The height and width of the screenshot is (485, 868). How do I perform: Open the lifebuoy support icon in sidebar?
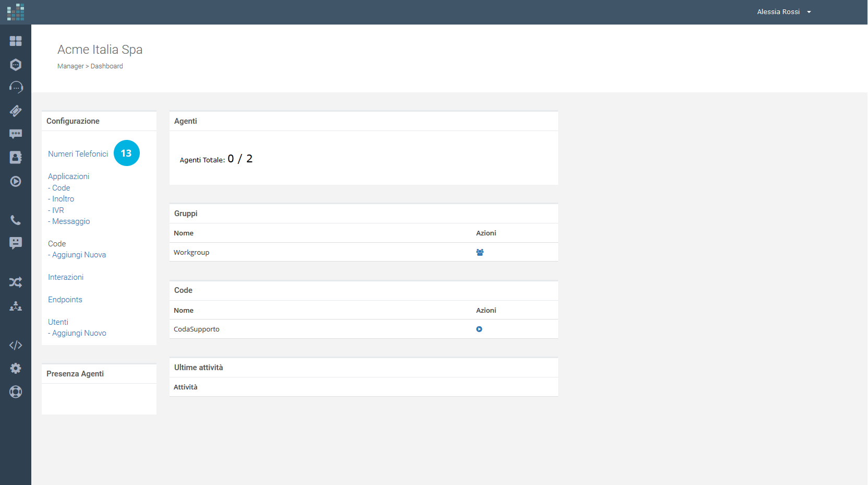(16, 392)
